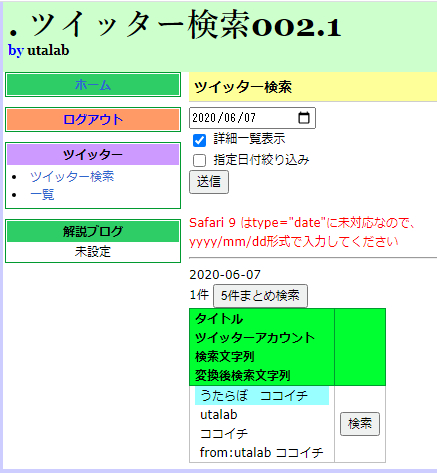
Task: Enable the 指定日付絞り込み checkbox
Action: pyautogui.click(x=199, y=161)
